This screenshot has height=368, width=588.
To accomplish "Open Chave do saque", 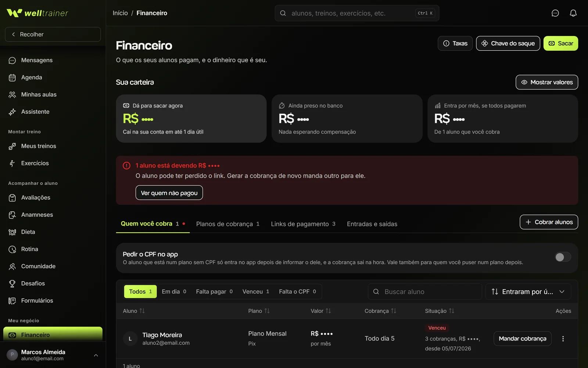I will [x=508, y=43].
